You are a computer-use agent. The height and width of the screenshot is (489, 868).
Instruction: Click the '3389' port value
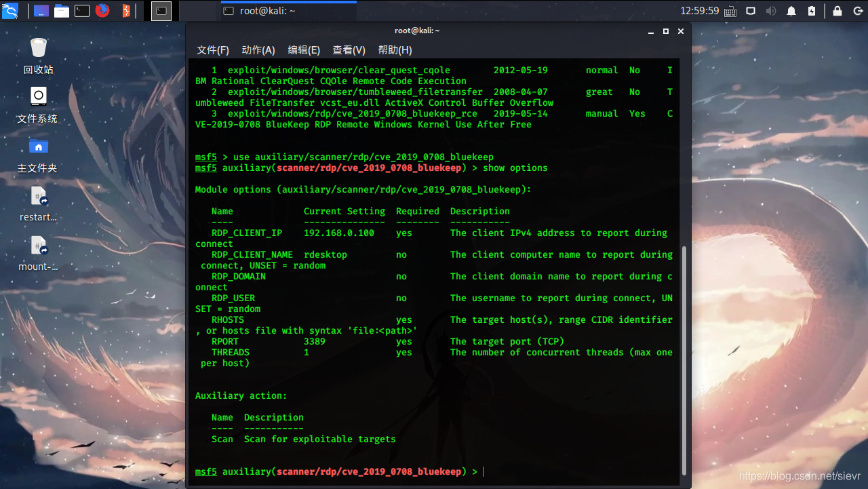pos(315,342)
